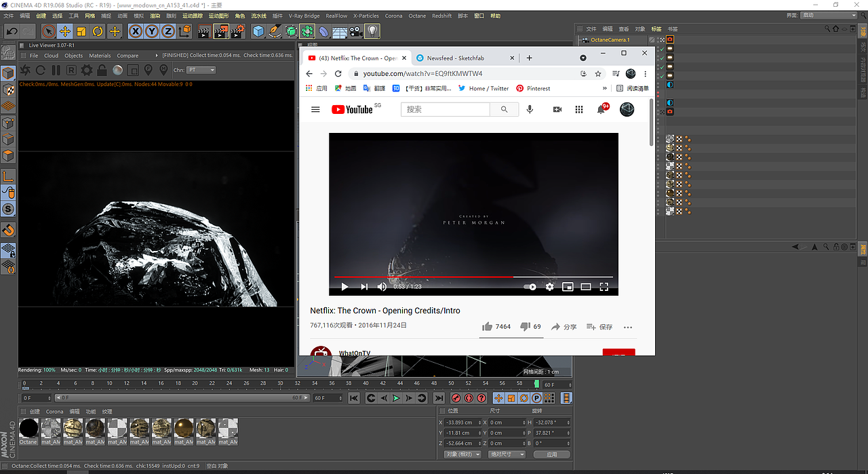Click Render View clapperboard icon
This screenshot has width=868, height=474.
click(204, 31)
